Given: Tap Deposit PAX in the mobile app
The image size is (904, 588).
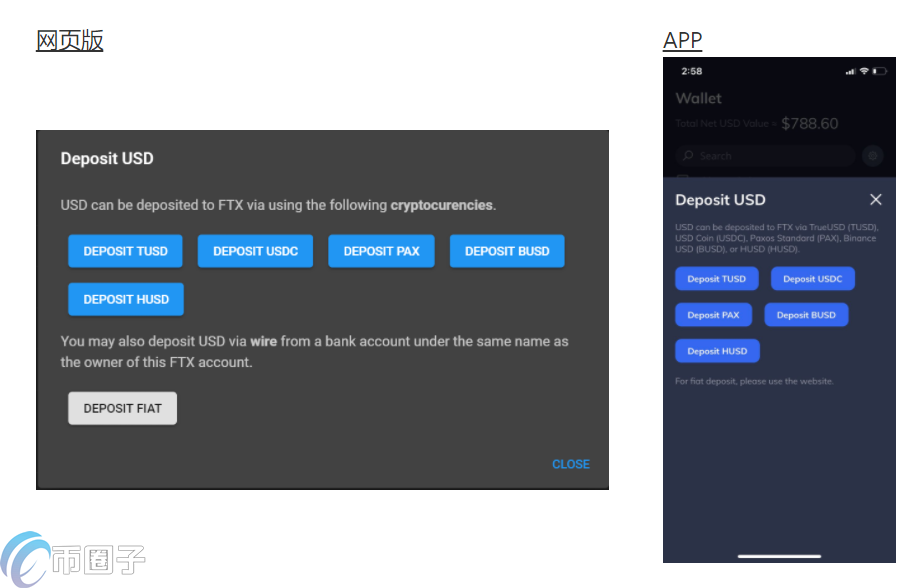Looking at the screenshot, I should pos(713,315).
